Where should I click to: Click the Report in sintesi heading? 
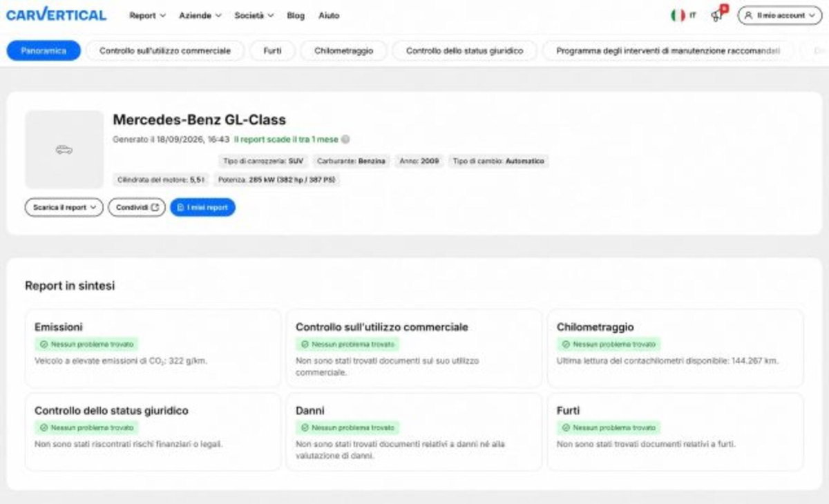click(70, 286)
